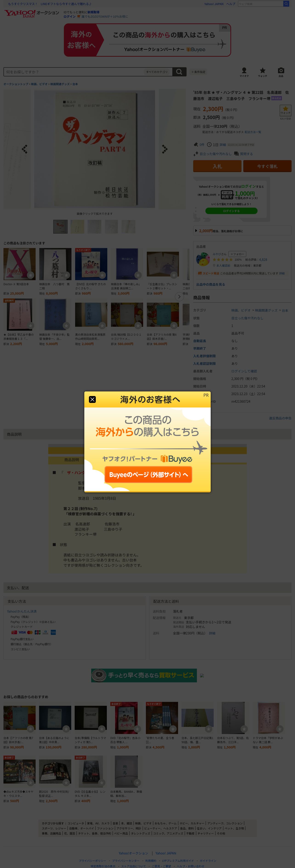Image resolution: width=295 pixels, height=868 pixels.
Task: Click the web search magnifier icon
Action: tap(286, 4)
